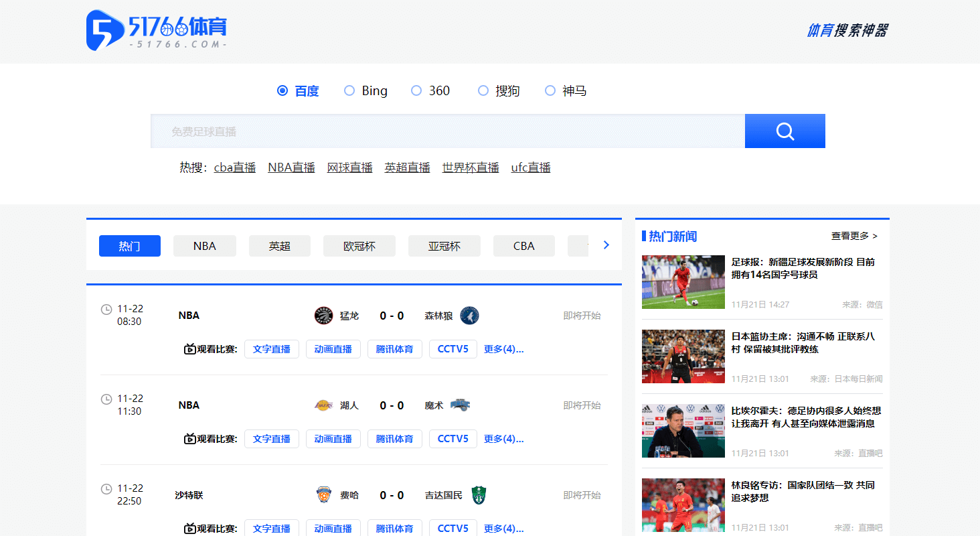The image size is (980, 536).
Task: Open the Lakers team logo
Action: (323, 405)
